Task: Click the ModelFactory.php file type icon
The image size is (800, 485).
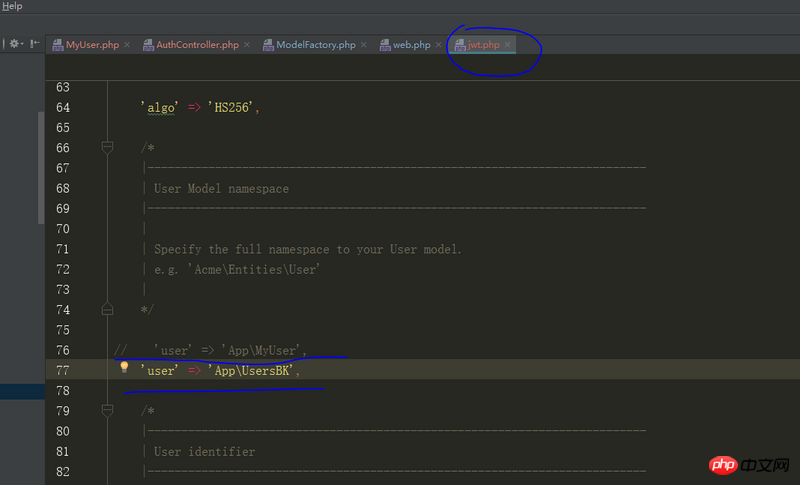Action: point(268,45)
